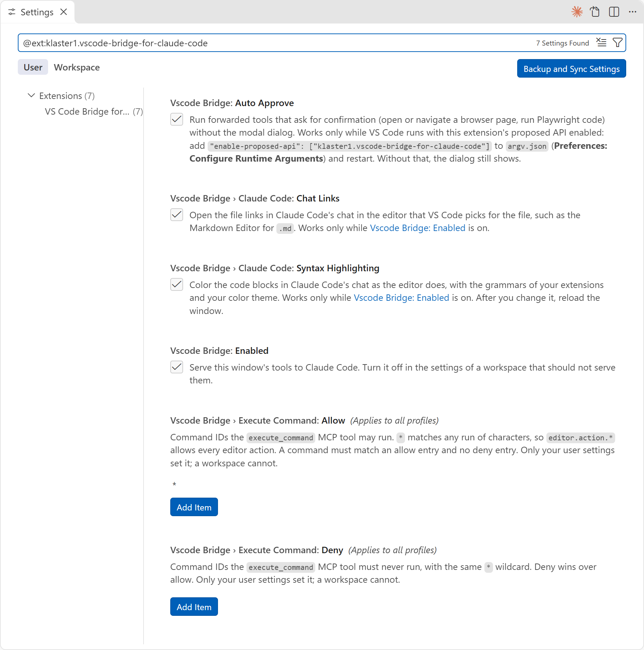This screenshot has height=650, width=644.
Task: Open Settings JSON file icon
Action: pos(595,12)
